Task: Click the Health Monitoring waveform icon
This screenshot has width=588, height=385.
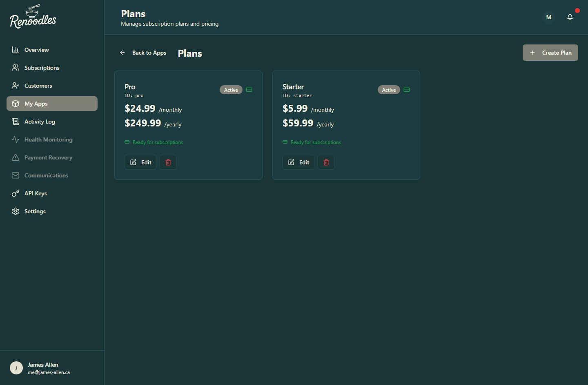Action: point(15,139)
